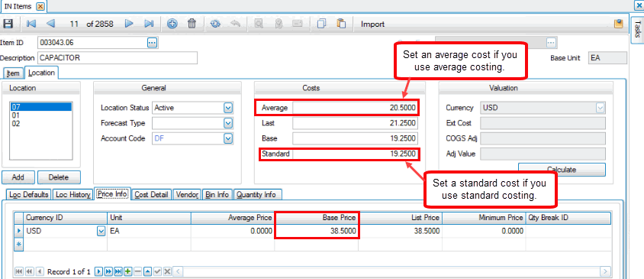Jump to last item record
The image size is (644, 279).
[149, 24]
